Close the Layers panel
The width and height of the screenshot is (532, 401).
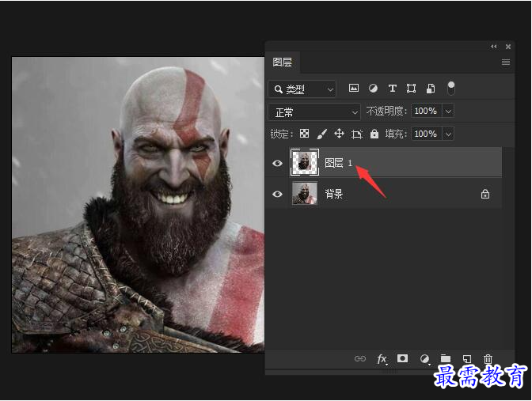[x=508, y=47]
